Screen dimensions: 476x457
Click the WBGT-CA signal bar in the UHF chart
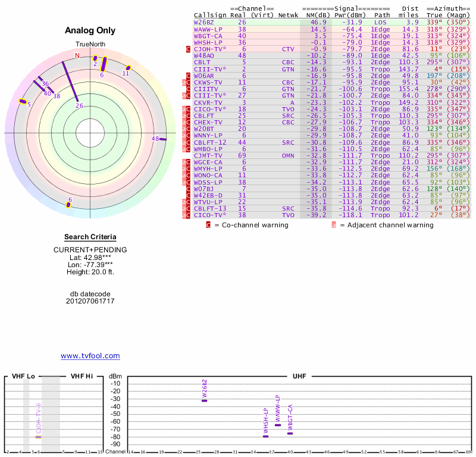[x=290, y=433]
